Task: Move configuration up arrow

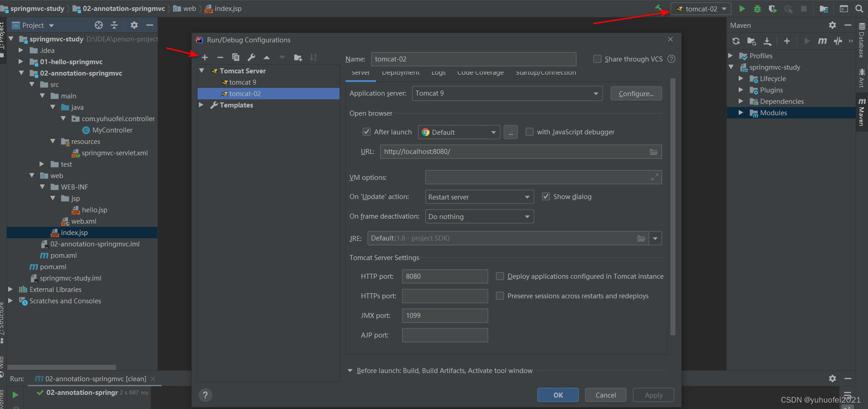Action: (267, 57)
